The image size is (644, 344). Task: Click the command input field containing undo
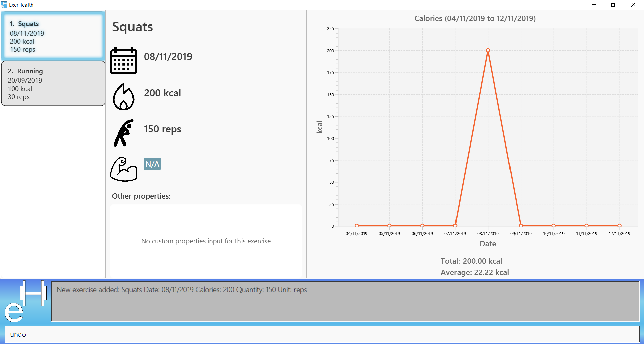point(322,334)
